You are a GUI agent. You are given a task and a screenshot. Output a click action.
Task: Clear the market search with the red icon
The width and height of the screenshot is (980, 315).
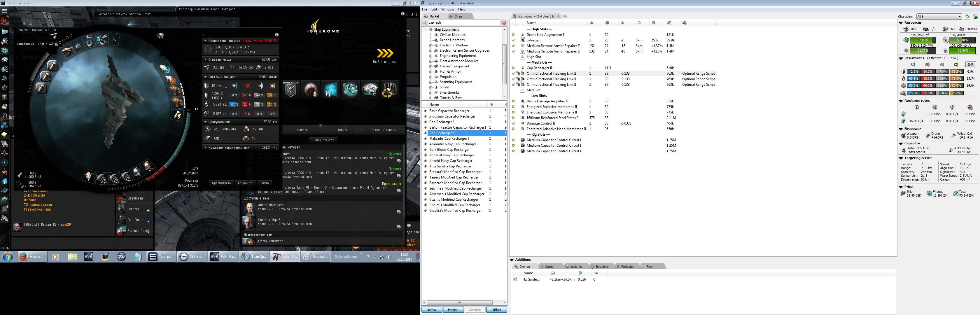[x=504, y=23]
